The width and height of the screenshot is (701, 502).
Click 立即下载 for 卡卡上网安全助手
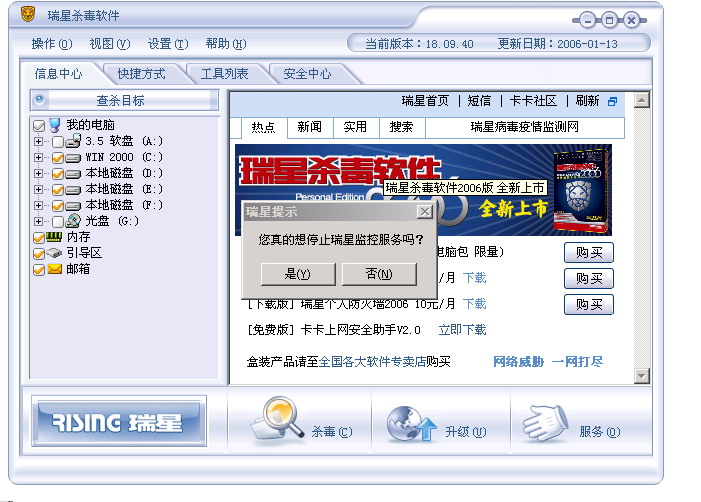tap(462, 330)
